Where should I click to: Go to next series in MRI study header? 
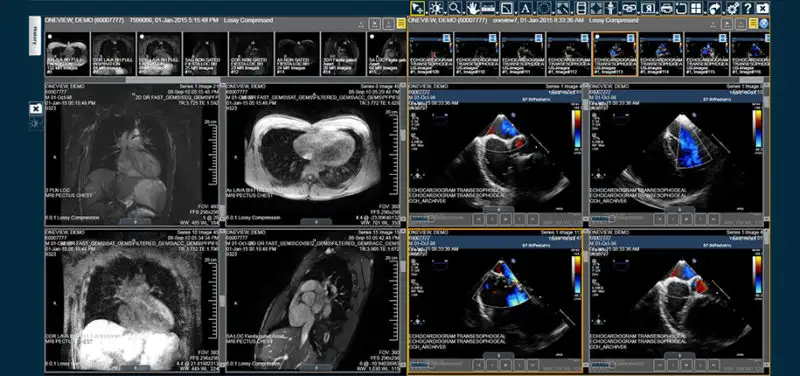[389, 23]
